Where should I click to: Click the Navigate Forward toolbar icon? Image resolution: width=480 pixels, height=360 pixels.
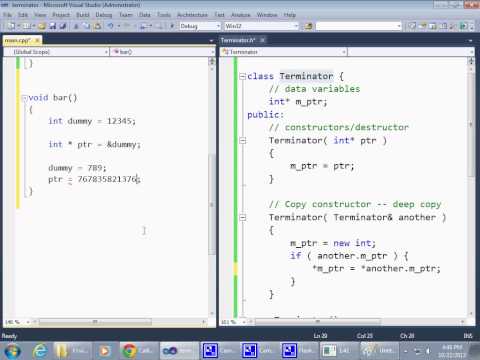(160, 26)
